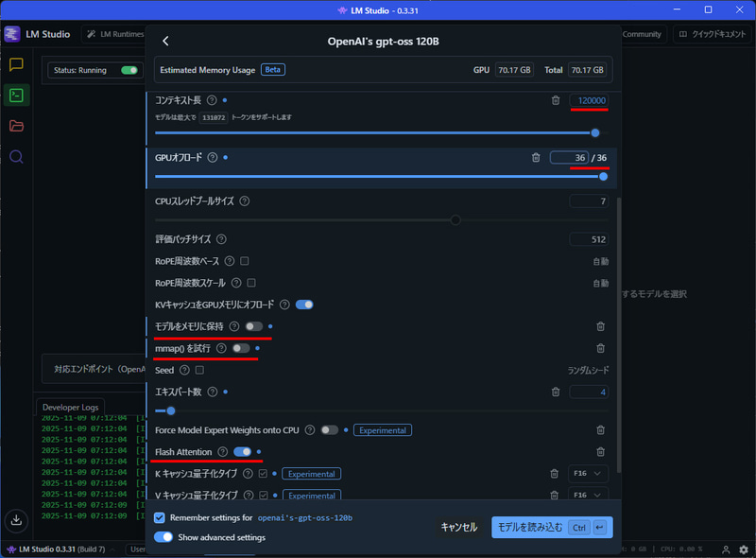Screen dimensions: 756x558
Task: Show help for RoPE周波数ベース
Action: pos(230,261)
